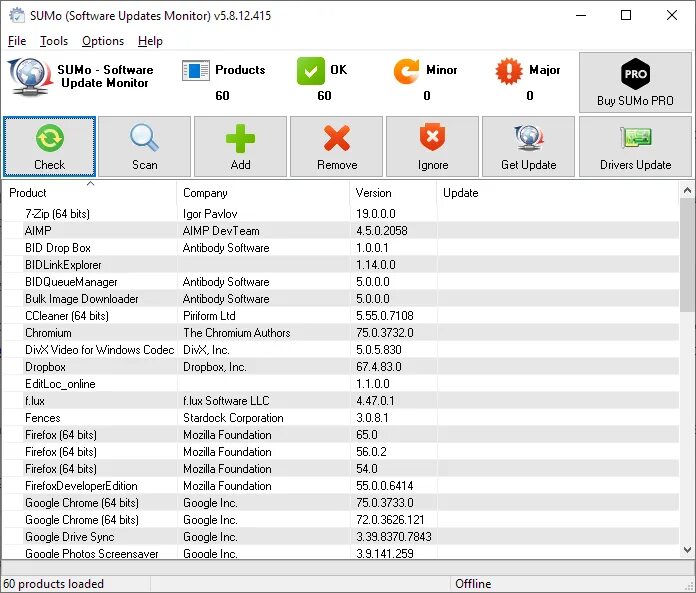The width and height of the screenshot is (696, 593).
Task: Sort by the Version column header
Action: click(393, 193)
